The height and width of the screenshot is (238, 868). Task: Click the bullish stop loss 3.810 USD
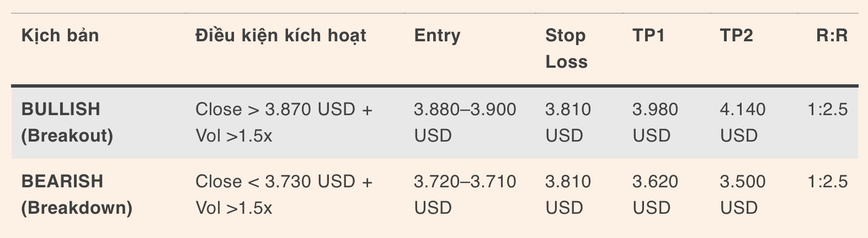click(x=568, y=122)
